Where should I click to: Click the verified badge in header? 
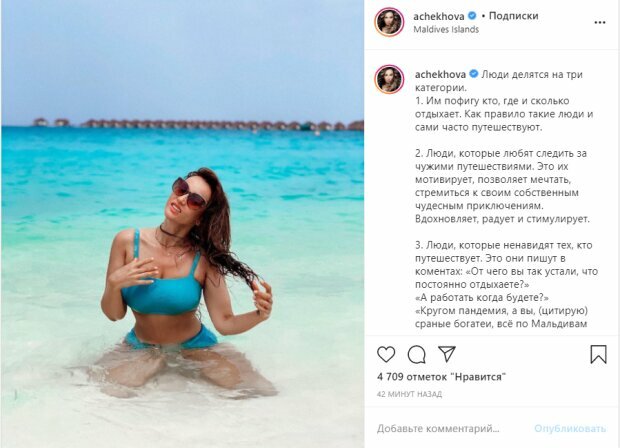(472, 16)
